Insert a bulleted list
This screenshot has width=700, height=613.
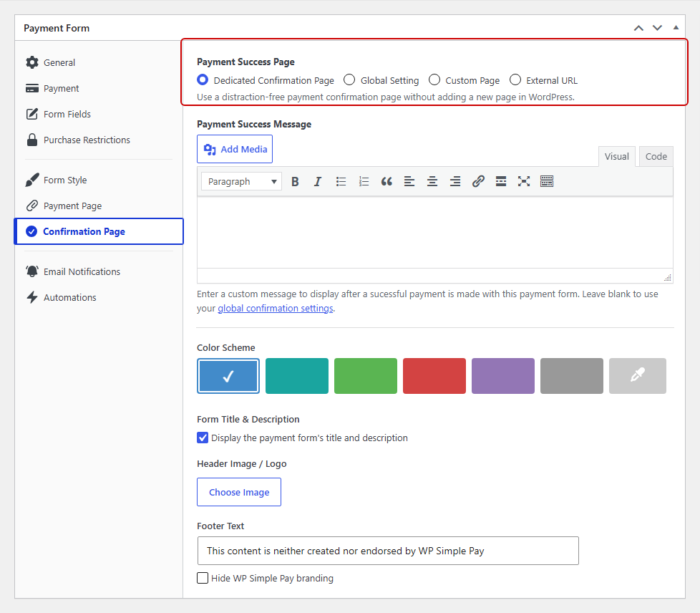pyautogui.click(x=341, y=181)
